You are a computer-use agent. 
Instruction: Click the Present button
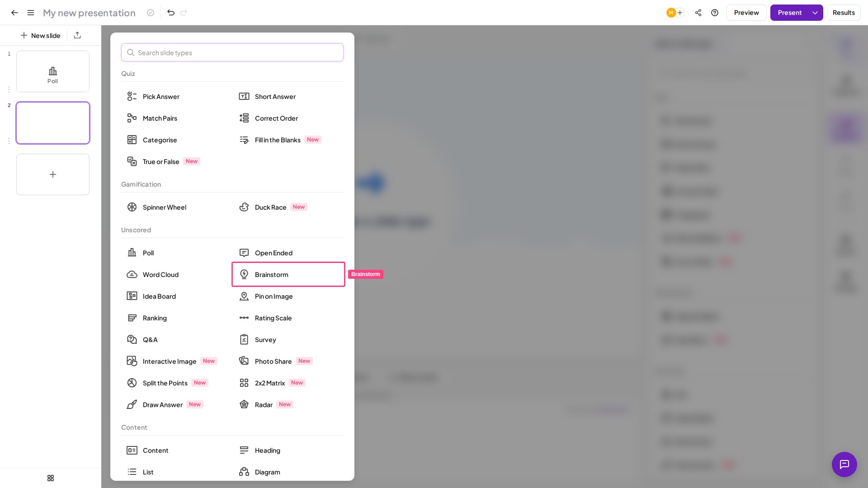pos(789,13)
